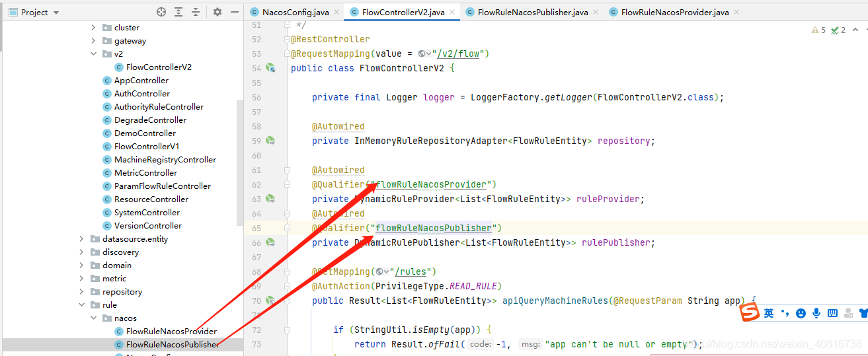The height and width of the screenshot is (356, 868).
Task: Click the "/v2/flow" URL string in code
Action: [x=458, y=53]
